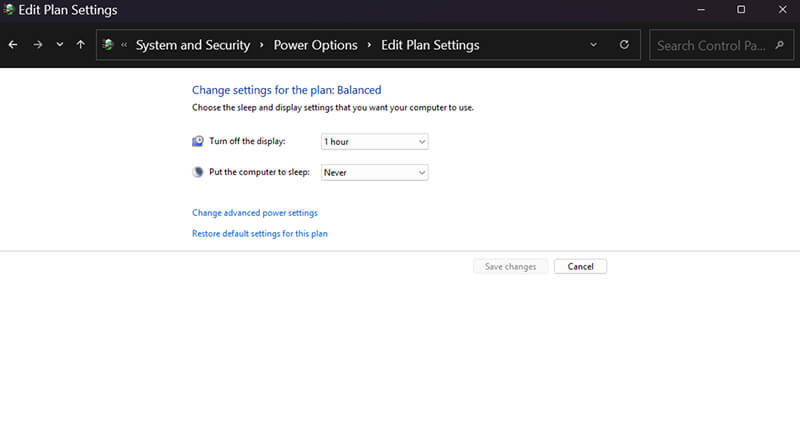Click the search magnifier icon

point(780,45)
